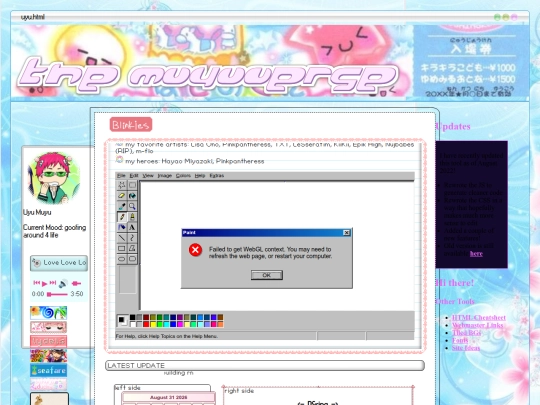
Task: Click the August 31 calendar header
Action: pos(168,397)
